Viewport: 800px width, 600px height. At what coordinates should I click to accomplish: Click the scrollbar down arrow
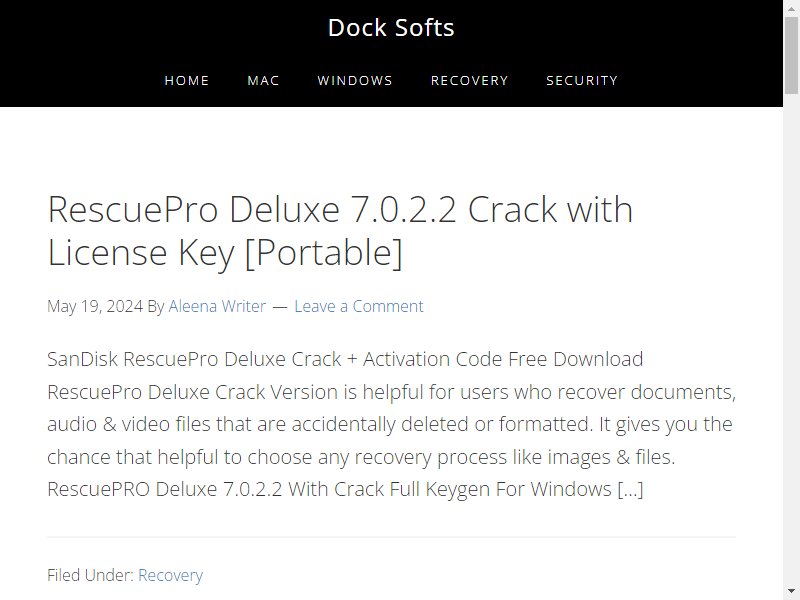pyautogui.click(x=791, y=593)
